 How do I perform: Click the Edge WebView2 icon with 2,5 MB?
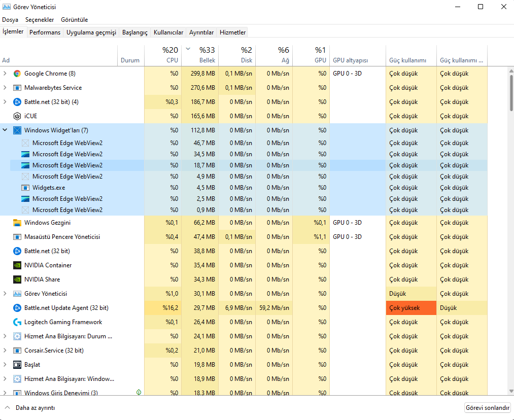[x=25, y=199]
